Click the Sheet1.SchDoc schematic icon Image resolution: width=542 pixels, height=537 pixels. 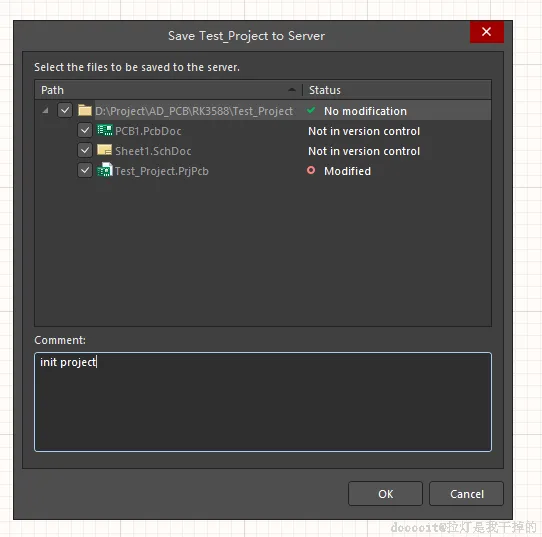[104, 150]
